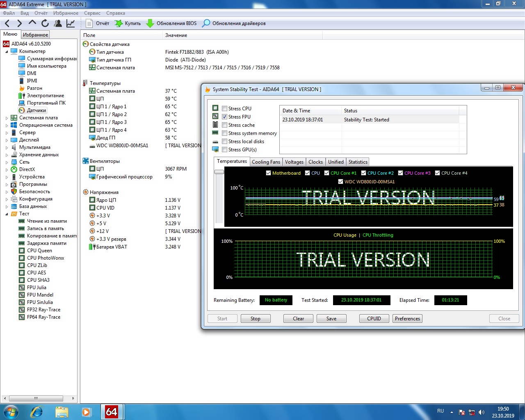Enable the Stress CPU checkbox

pyautogui.click(x=224, y=109)
